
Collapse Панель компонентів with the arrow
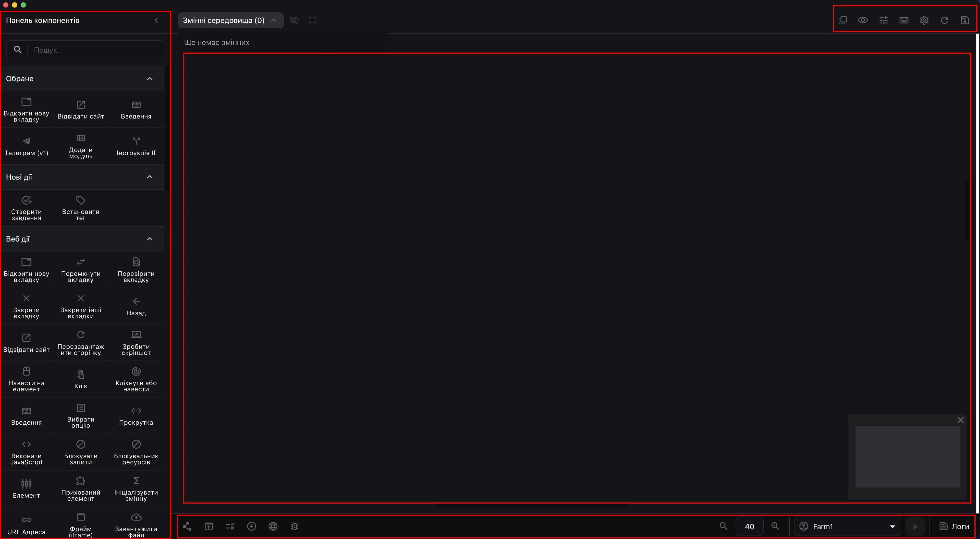coord(156,20)
